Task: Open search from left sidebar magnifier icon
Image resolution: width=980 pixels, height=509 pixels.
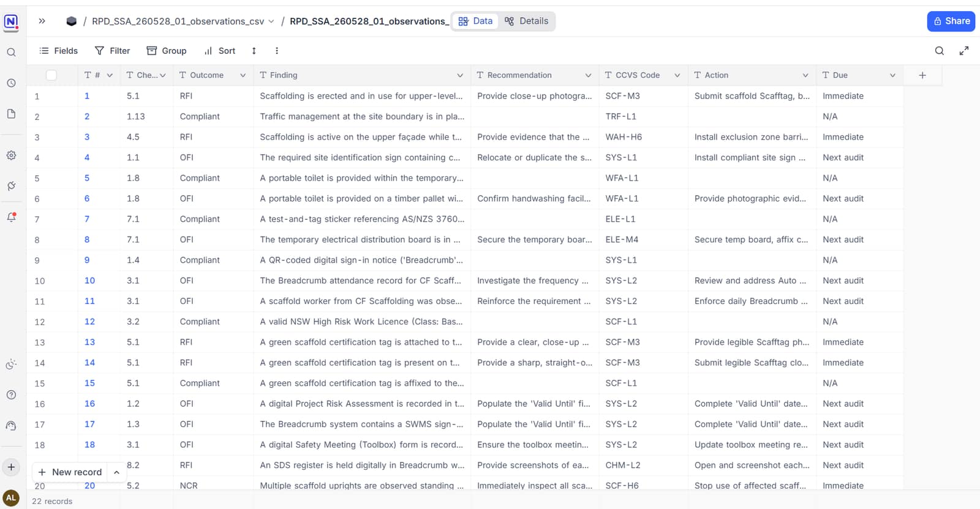Action: click(11, 53)
